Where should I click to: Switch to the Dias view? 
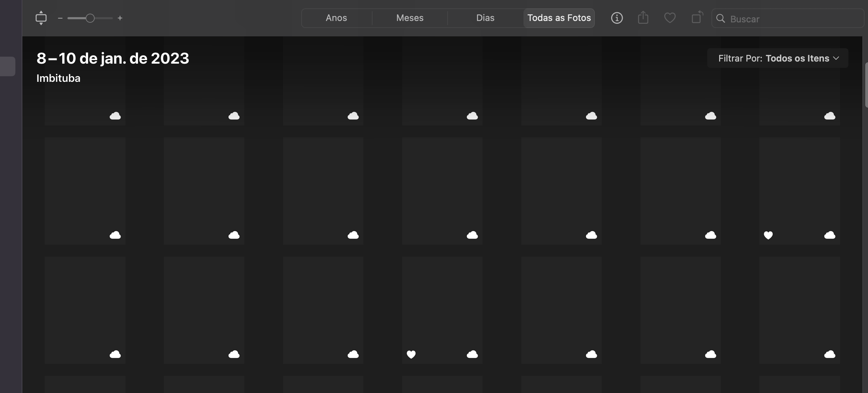[x=485, y=18]
